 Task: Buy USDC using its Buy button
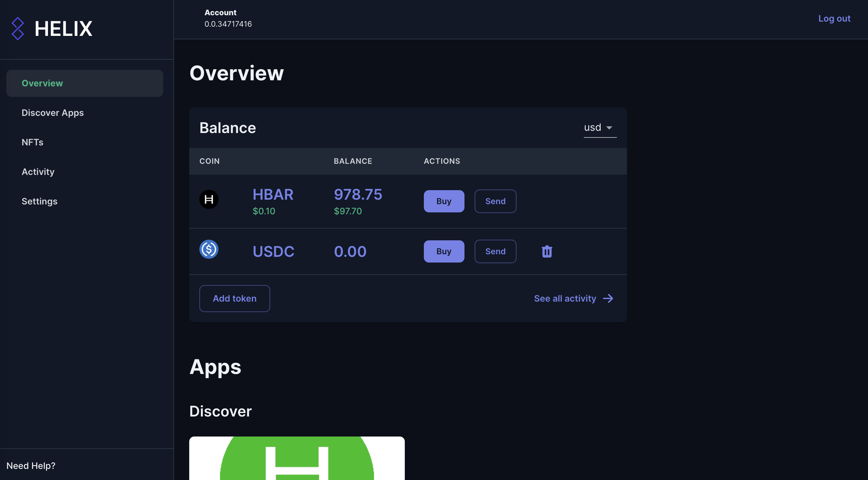pyautogui.click(x=444, y=251)
